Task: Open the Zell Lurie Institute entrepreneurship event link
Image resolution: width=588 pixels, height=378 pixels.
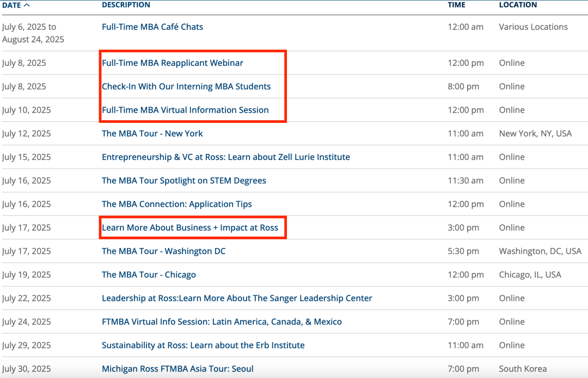Action: (x=226, y=157)
